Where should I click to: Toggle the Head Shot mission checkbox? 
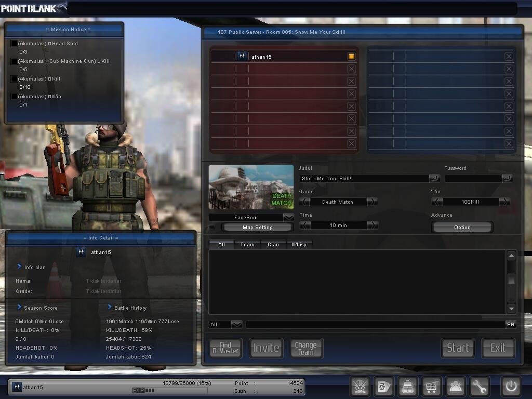tap(14, 44)
